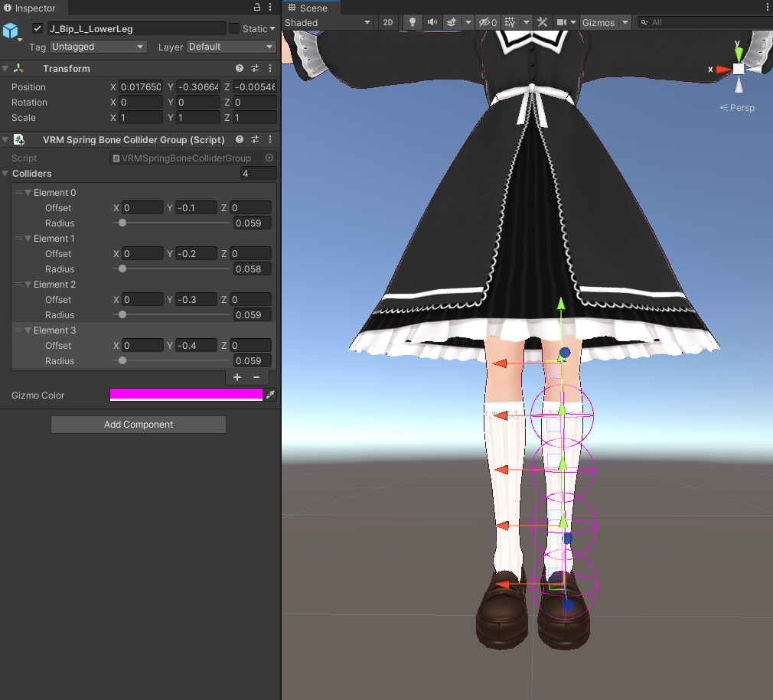Click the Add Component button
The width and height of the screenshot is (773, 700).
click(138, 425)
